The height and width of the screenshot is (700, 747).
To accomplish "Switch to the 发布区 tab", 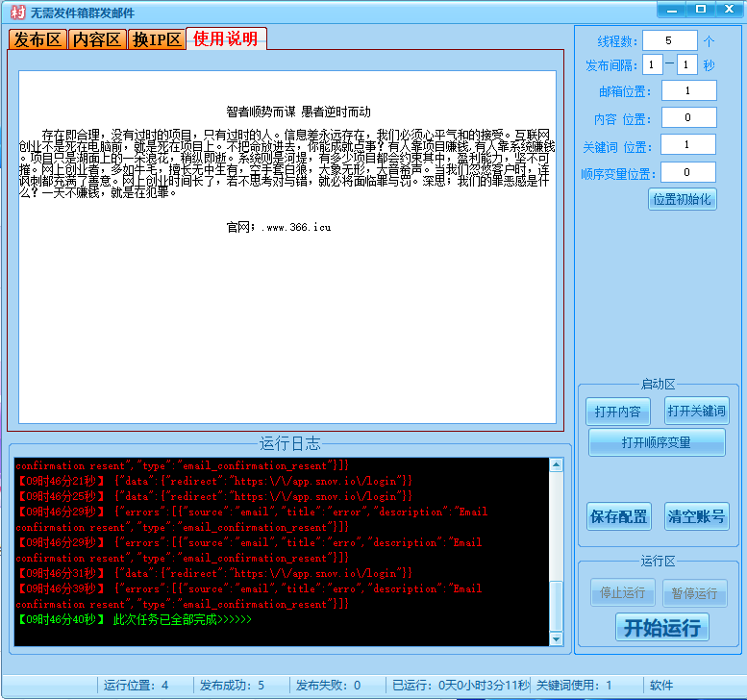I will pyautogui.click(x=37, y=39).
